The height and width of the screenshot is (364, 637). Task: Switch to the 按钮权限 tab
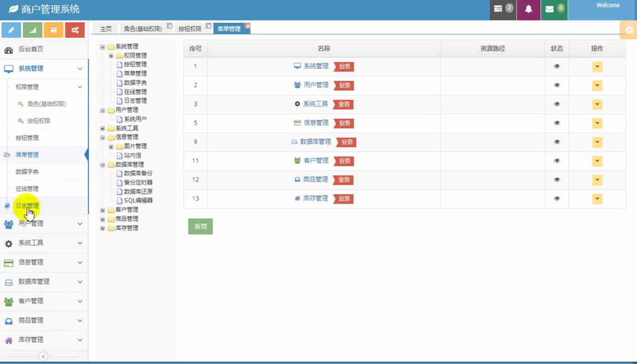pyautogui.click(x=190, y=29)
